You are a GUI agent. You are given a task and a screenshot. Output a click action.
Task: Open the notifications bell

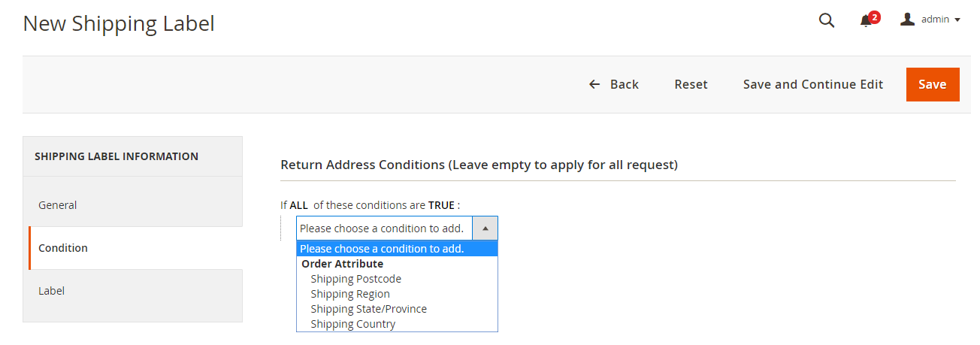(x=867, y=21)
